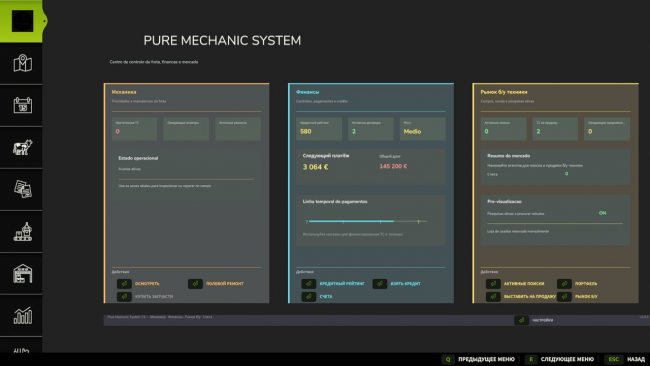The height and width of the screenshot is (366, 650).
Task: Click the last marker on payment timeline
Action: [418, 221]
